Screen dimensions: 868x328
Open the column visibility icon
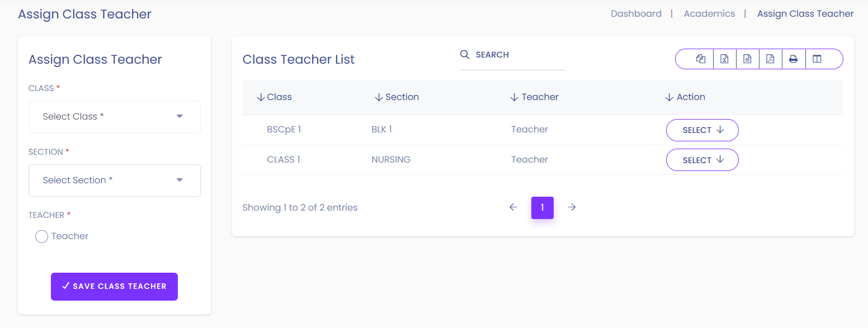point(817,59)
